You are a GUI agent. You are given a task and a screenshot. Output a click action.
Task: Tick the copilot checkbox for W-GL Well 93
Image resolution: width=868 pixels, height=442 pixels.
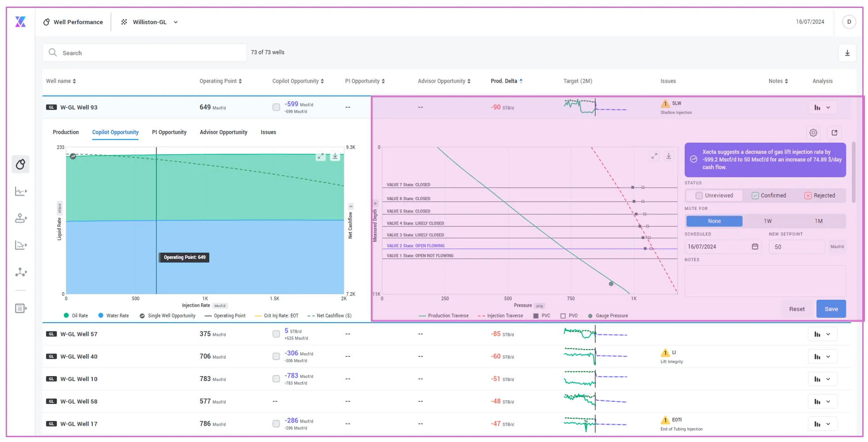pos(276,107)
